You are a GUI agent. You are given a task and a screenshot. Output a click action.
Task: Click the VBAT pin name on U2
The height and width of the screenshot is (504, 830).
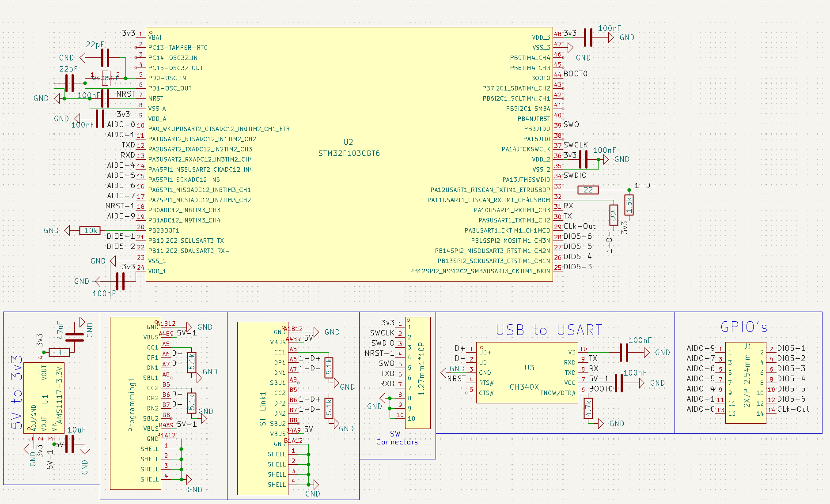[155, 38]
